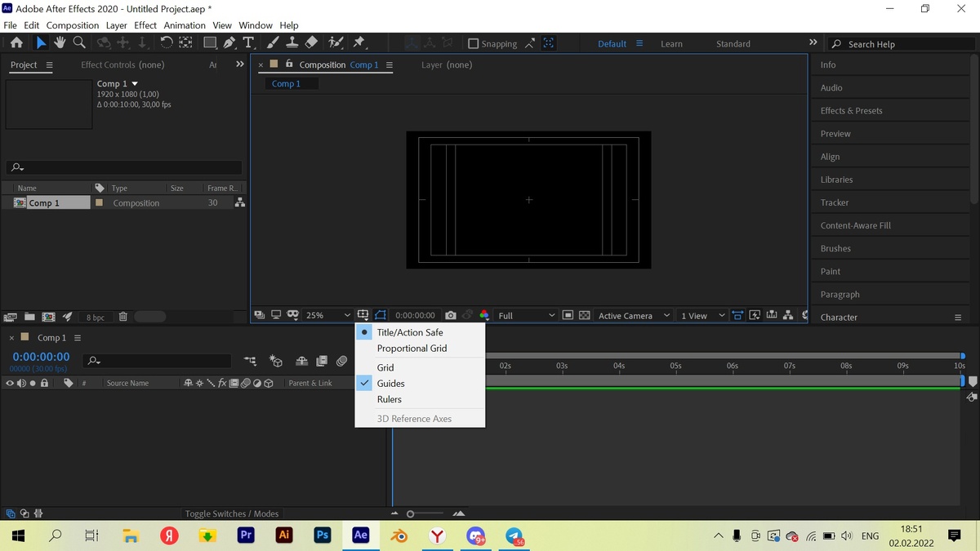Toggle Title/Action Safe option
This screenshot has width=980, height=551.
(410, 332)
